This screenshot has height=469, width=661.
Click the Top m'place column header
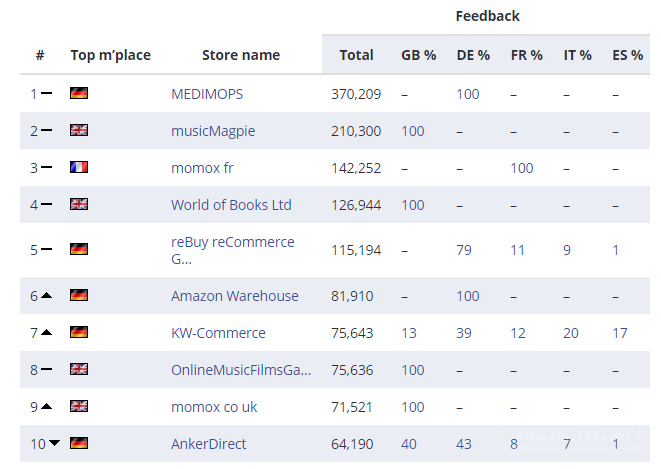click(110, 55)
